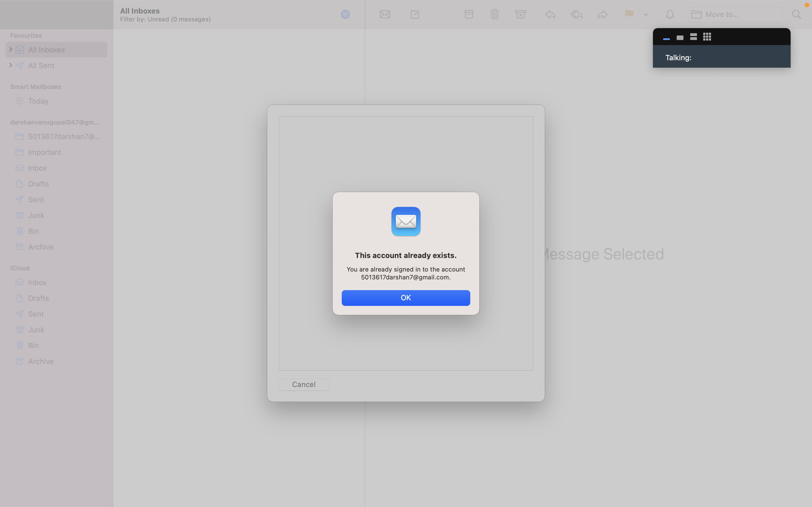Click the Archive toolbar icon

pyautogui.click(x=469, y=14)
